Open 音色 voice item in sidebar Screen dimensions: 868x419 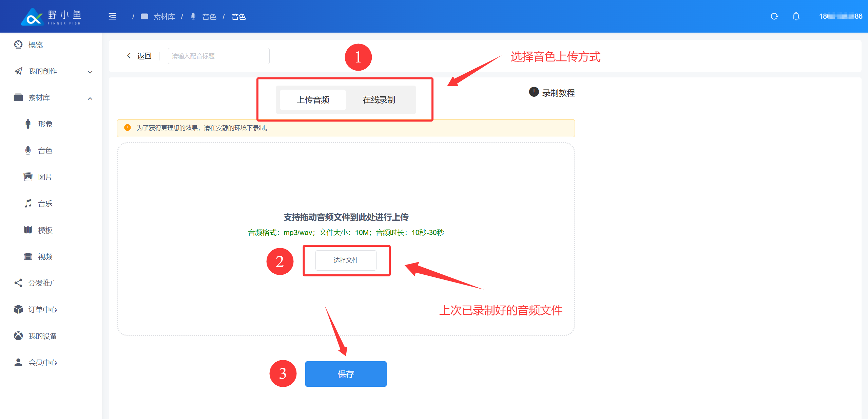pos(45,151)
